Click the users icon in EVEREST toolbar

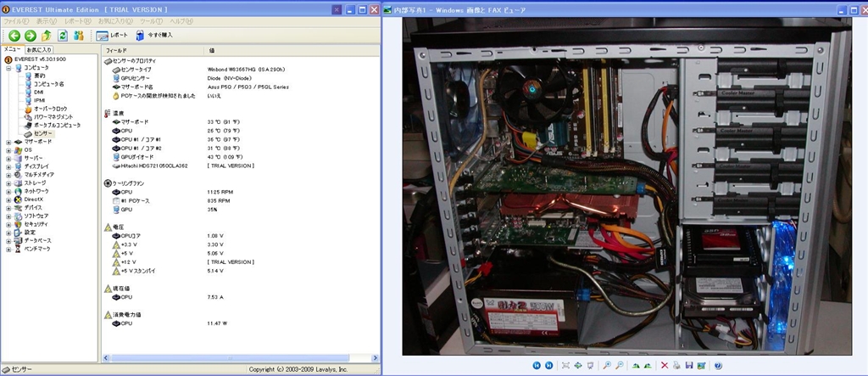click(79, 36)
